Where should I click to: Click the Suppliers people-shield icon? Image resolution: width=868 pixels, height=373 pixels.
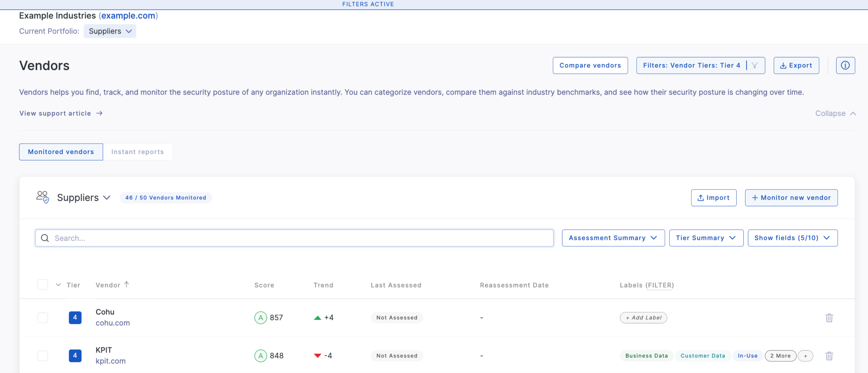pos(43,197)
